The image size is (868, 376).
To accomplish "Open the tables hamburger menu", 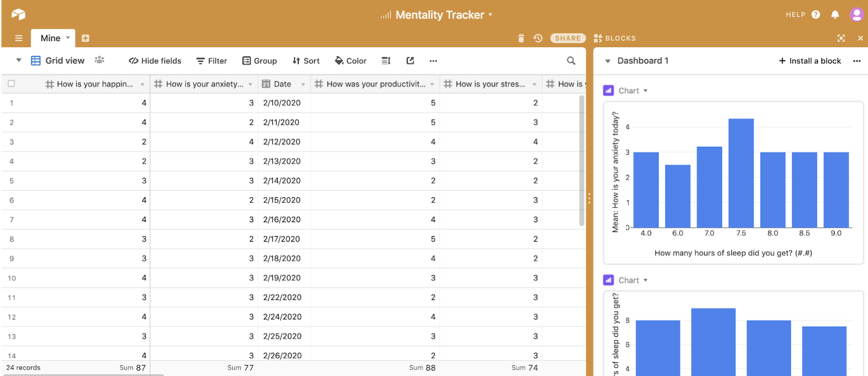I will point(19,38).
